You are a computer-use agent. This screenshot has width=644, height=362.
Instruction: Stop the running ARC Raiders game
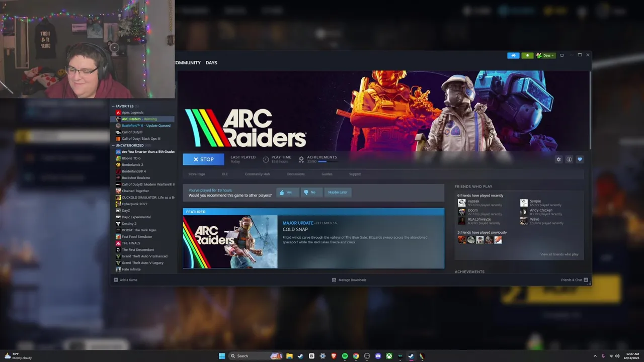(x=203, y=159)
